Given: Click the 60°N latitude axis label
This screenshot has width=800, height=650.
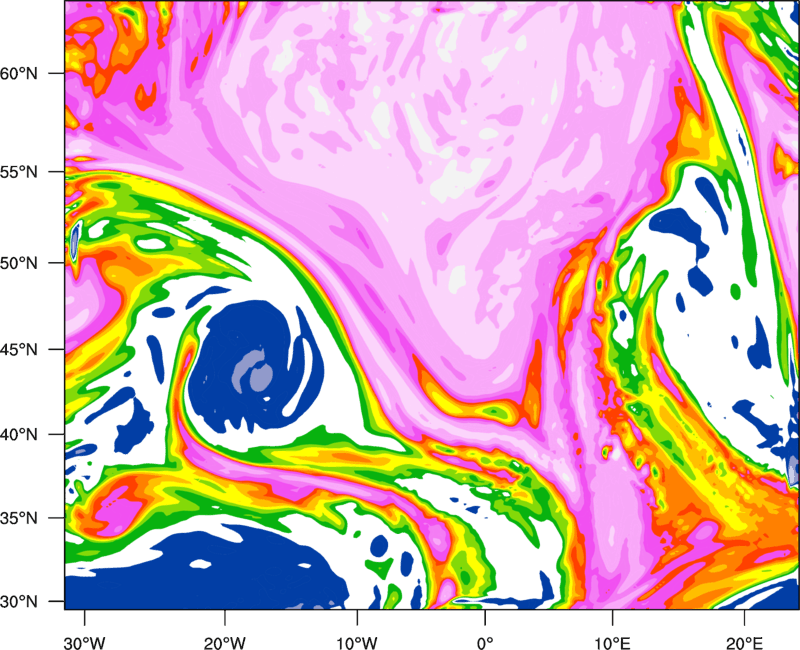Looking at the screenshot, I should click(19, 73).
